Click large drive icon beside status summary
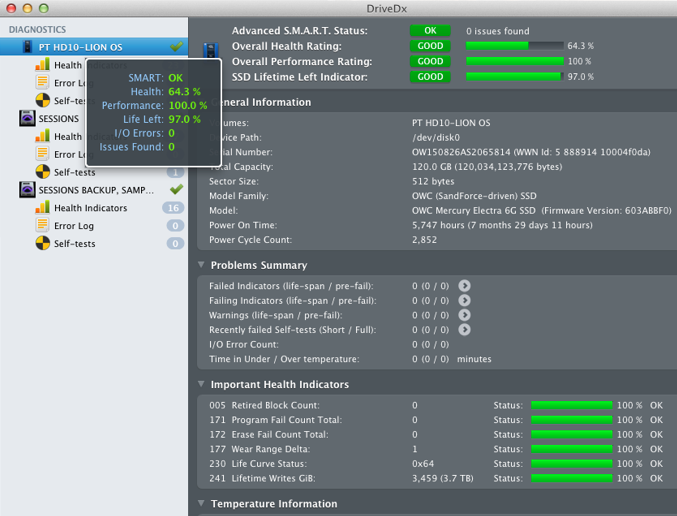The image size is (677, 516). (x=211, y=50)
